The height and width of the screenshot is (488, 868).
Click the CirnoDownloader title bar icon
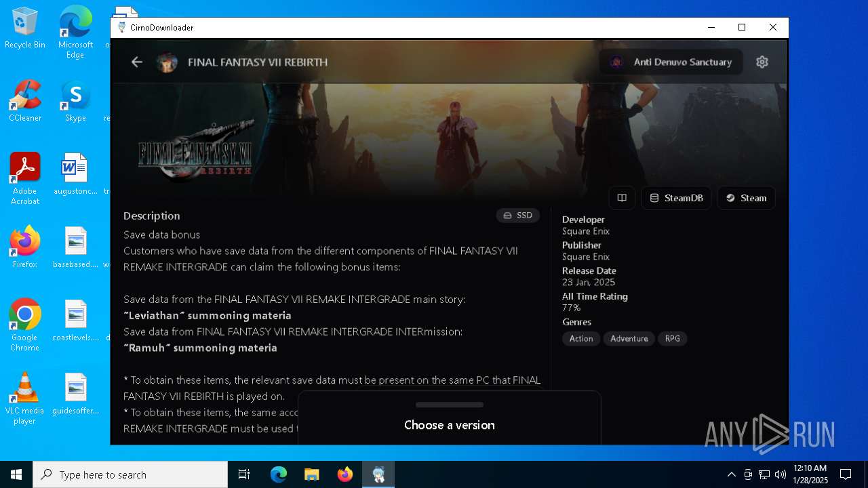point(122,28)
